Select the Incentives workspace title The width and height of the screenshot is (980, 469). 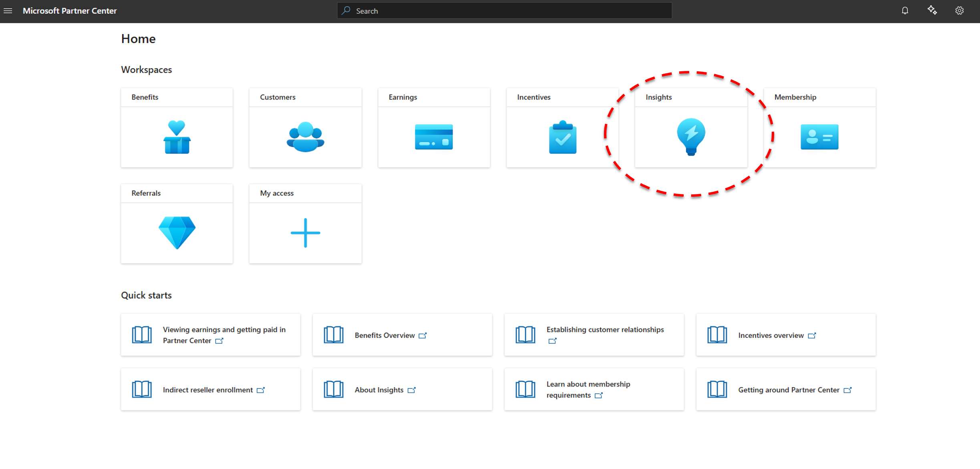coord(533,97)
